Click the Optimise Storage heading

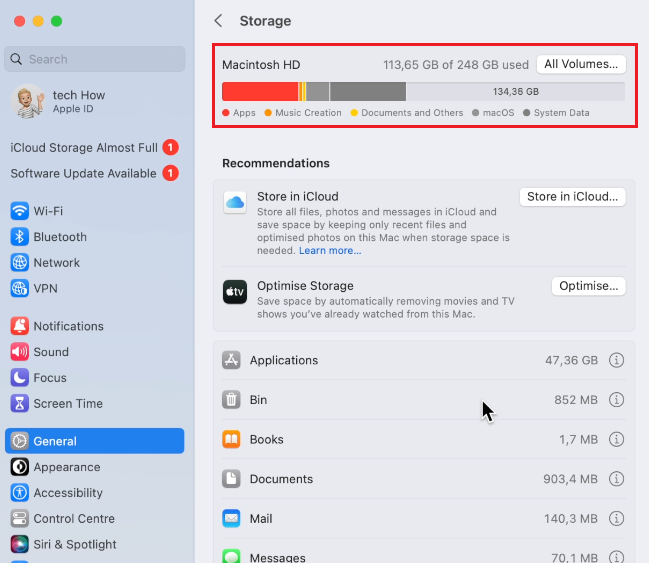click(305, 286)
